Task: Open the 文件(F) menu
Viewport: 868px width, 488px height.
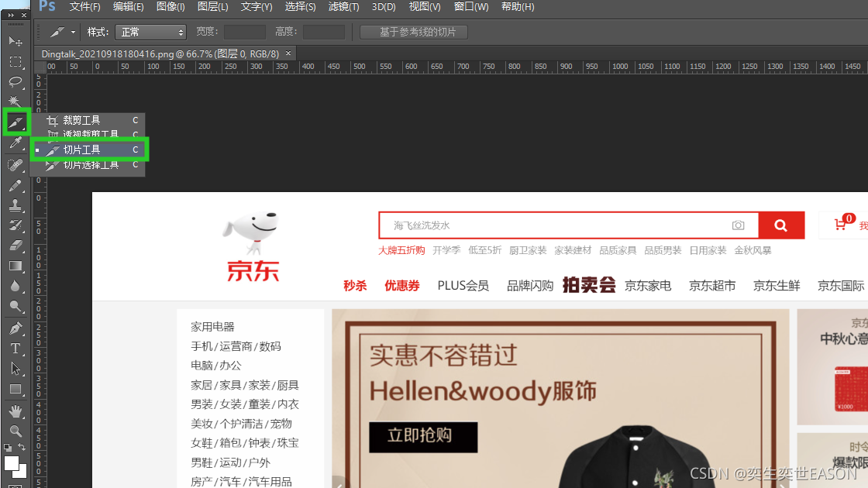Action: (84, 7)
